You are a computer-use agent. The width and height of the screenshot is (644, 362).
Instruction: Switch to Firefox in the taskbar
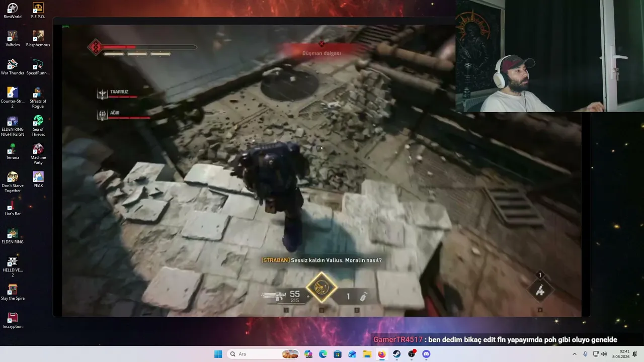[382, 354]
